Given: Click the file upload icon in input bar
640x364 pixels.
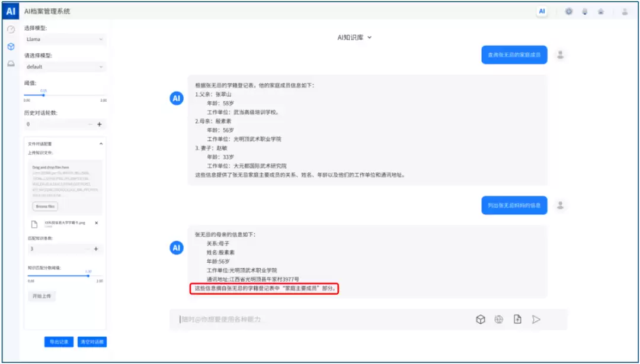Looking at the screenshot, I should click(x=517, y=320).
